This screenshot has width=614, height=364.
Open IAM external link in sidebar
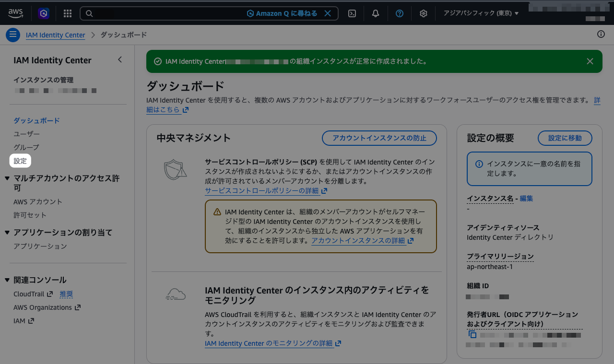coord(24,321)
